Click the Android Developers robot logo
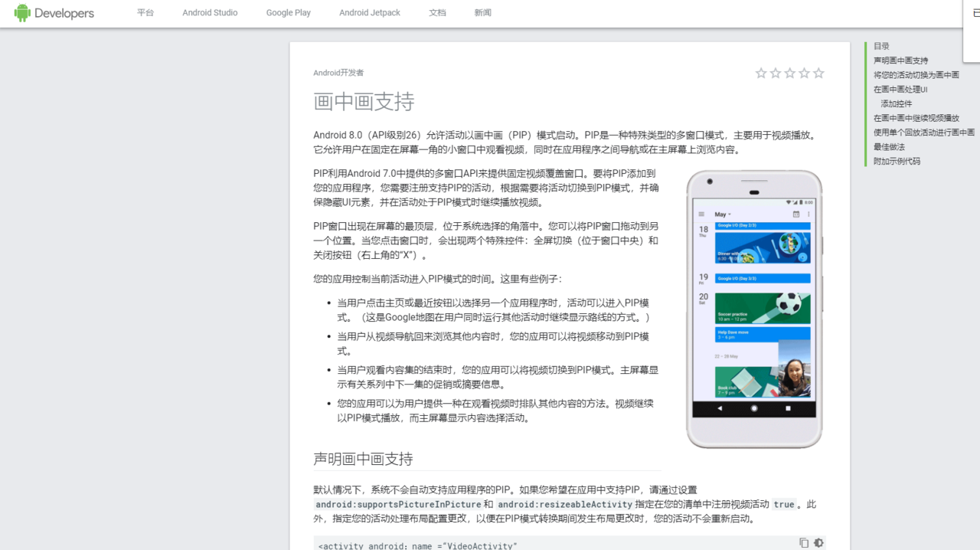The image size is (980, 550). (21, 13)
